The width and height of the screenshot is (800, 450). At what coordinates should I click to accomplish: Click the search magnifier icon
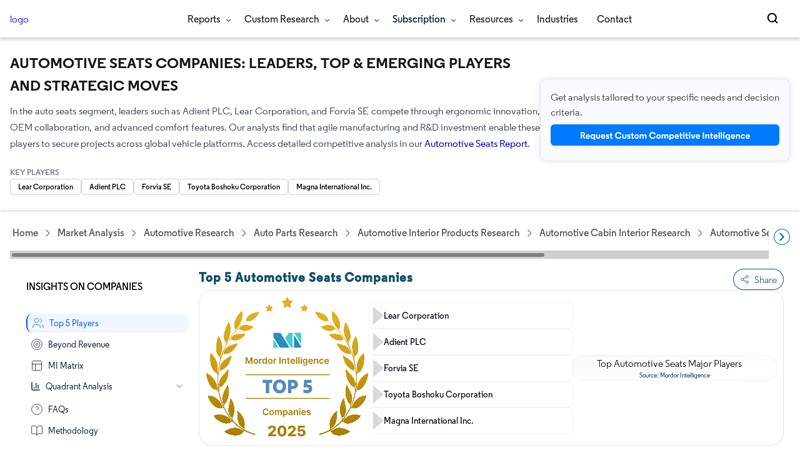point(772,18)
